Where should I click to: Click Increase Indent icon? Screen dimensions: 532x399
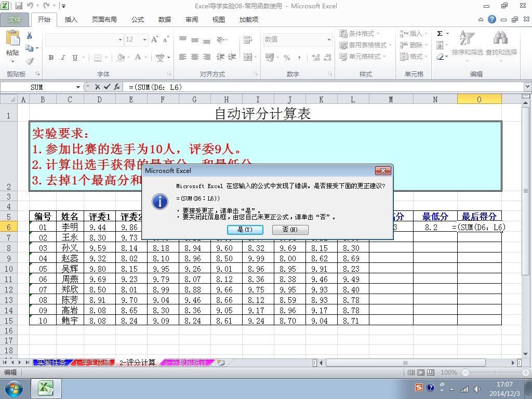pos(232,57)
